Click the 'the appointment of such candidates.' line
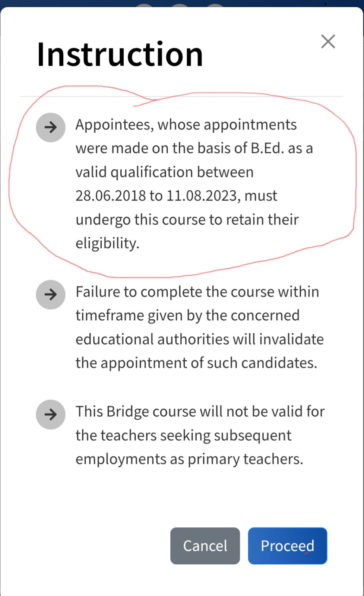 pos(196,363)
